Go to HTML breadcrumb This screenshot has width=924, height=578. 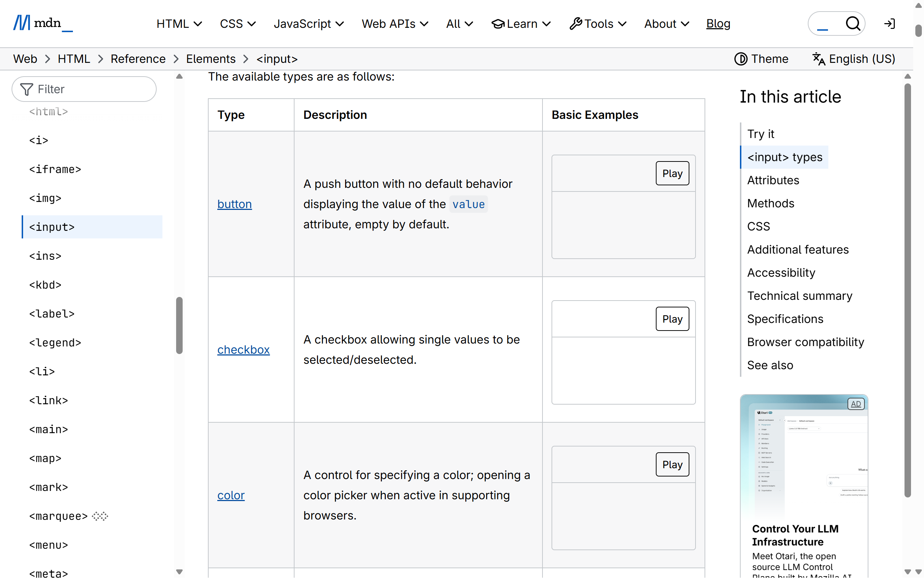tap(74, 59)
